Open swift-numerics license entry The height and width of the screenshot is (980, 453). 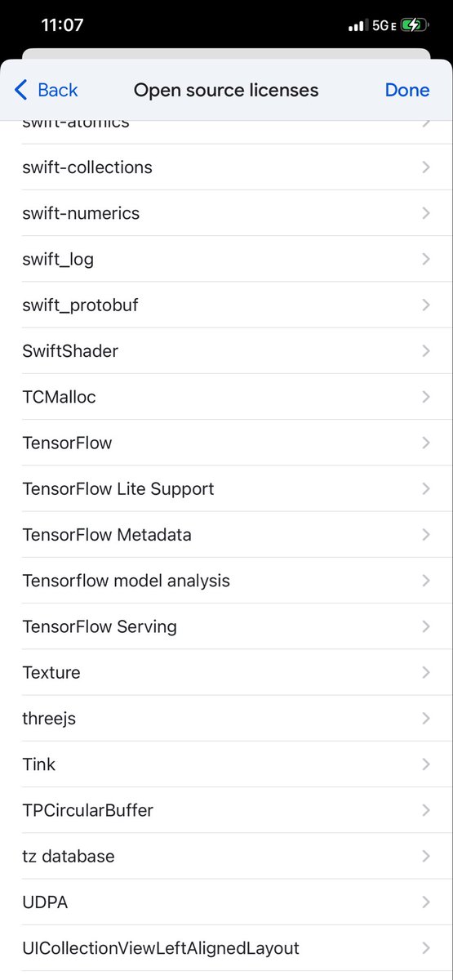click(x=226, y=213)
